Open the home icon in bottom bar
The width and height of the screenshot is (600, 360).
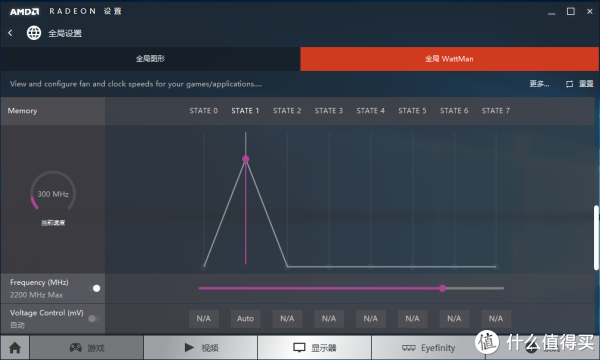[15, 348]
